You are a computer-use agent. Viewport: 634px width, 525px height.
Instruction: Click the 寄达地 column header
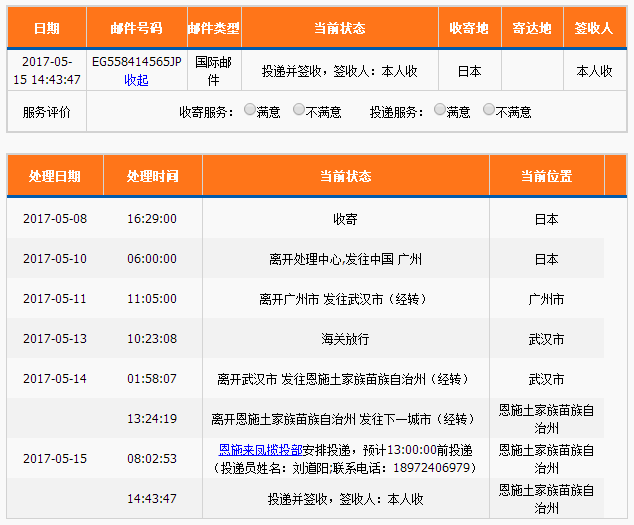pyautogui.click(x=532, y=28)
